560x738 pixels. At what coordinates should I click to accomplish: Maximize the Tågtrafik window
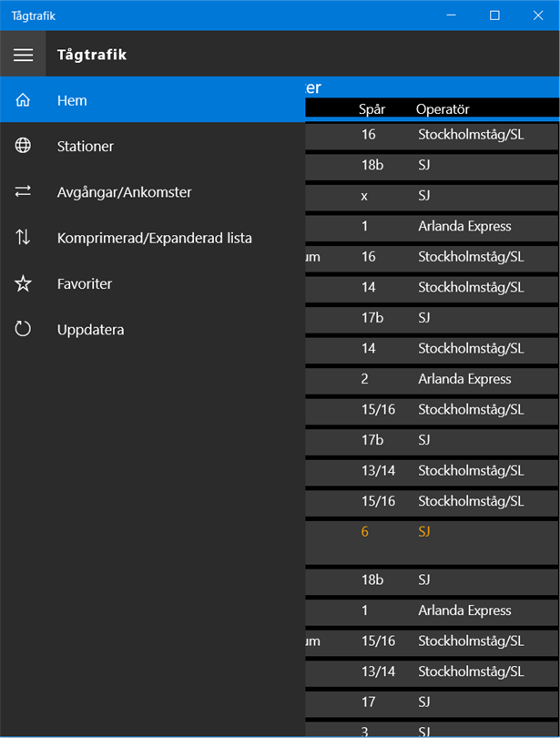[x=494, y=15]
